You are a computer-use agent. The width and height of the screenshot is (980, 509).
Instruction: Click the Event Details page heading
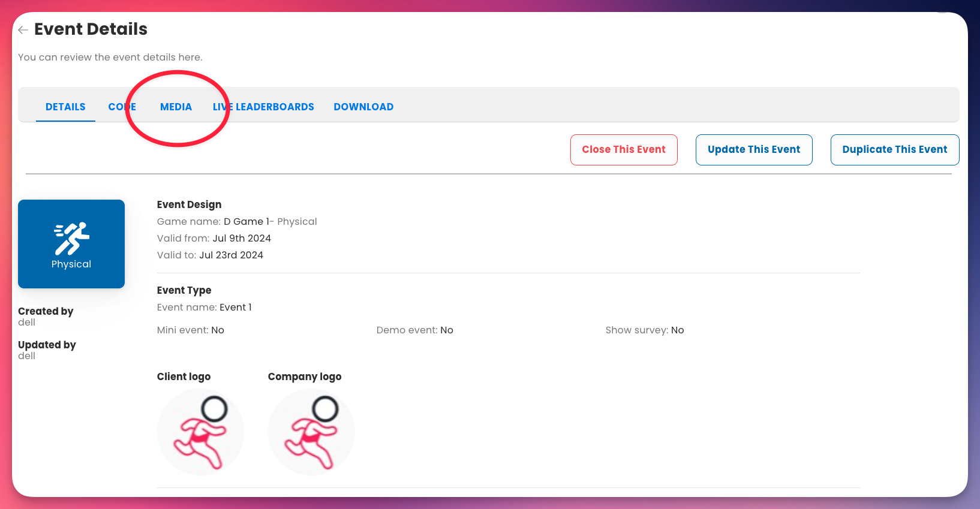pyautogui.click(x=91, y=29)
